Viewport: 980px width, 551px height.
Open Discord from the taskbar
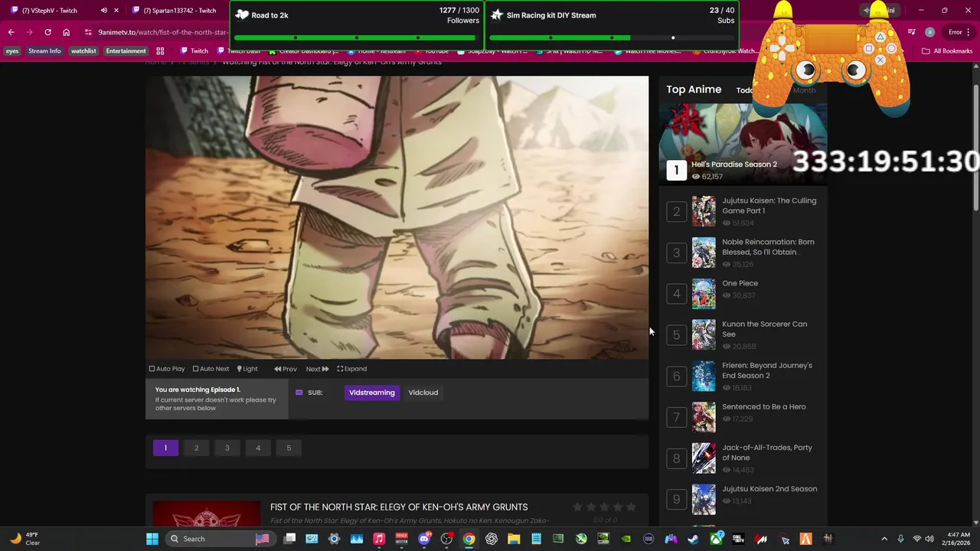[x=424, y=539]
